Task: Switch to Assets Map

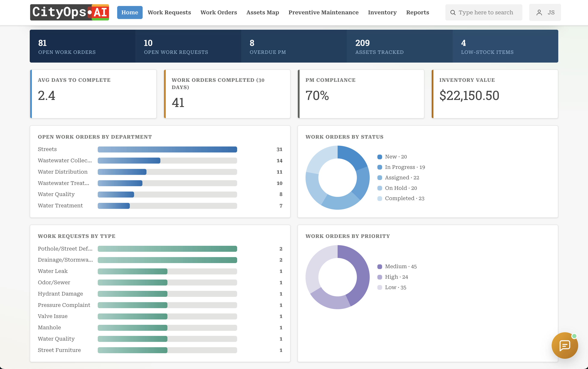Action: pyautogui.click(x=263, y=12)
